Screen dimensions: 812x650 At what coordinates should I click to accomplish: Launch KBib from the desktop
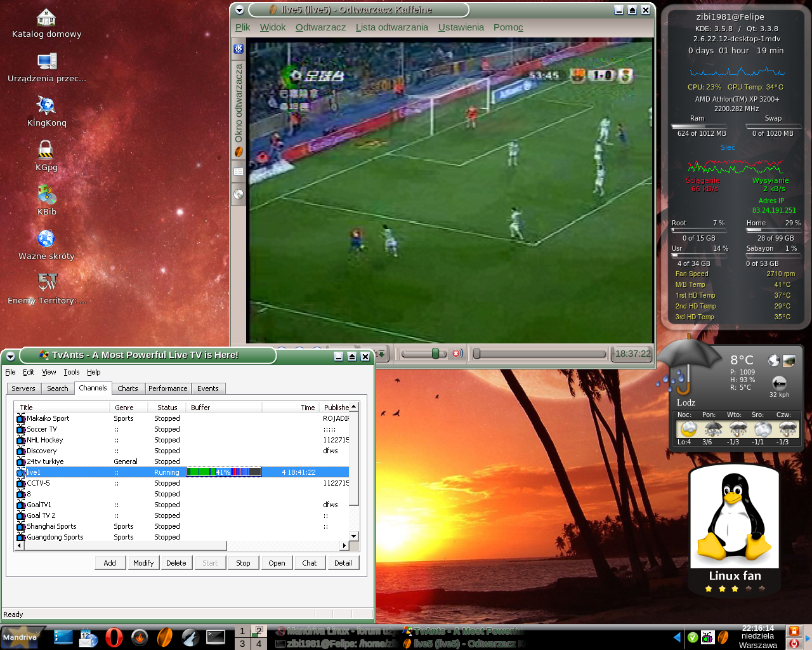pos(46,201)
